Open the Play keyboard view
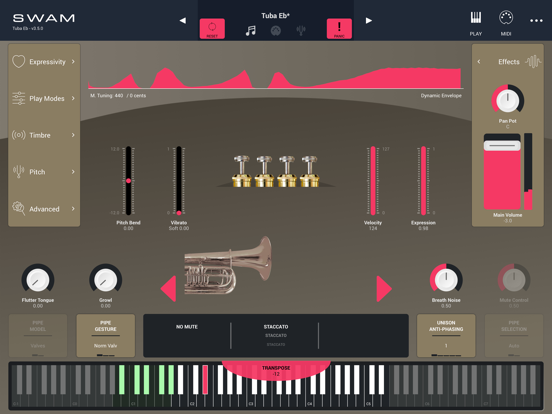Image resolution: width=552 pixels, height=414 pixels. click(476, 23)
